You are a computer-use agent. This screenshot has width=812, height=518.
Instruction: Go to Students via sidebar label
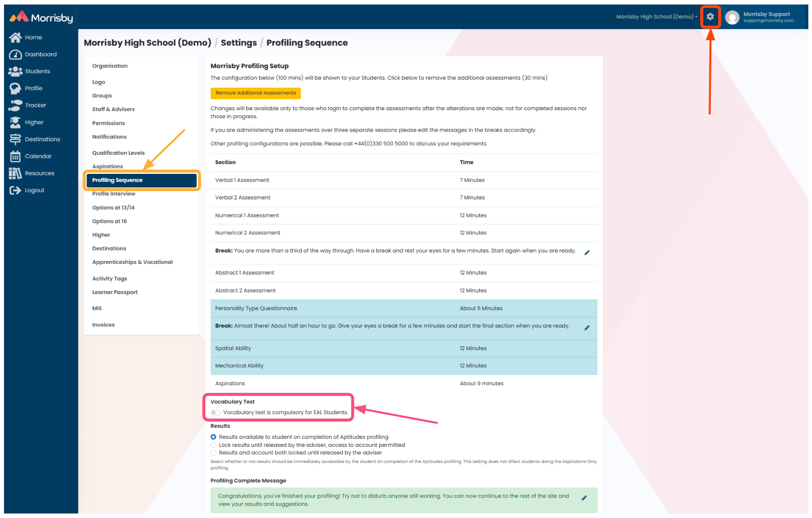pos(38,72)
